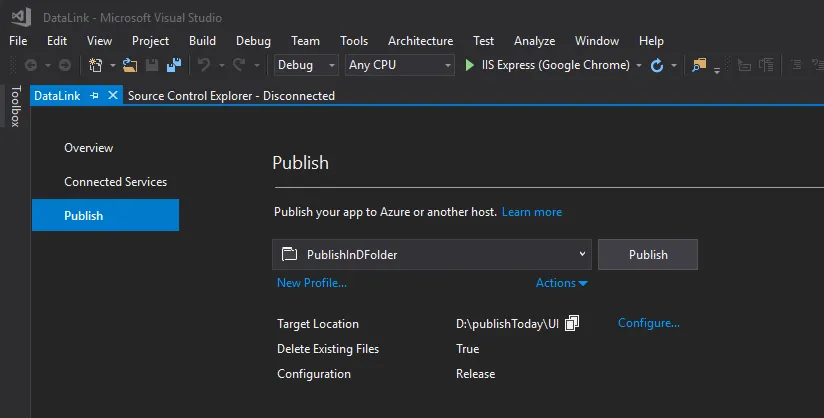824x418 pixels.
Task: Pin the DataLink tab with the pin icon
Action: (x=95, y=96)
